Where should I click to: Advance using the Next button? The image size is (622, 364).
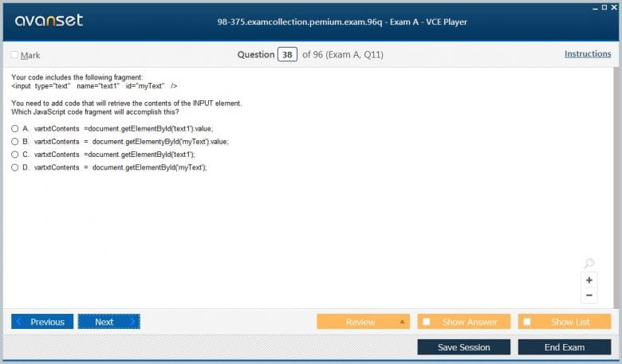108,322
